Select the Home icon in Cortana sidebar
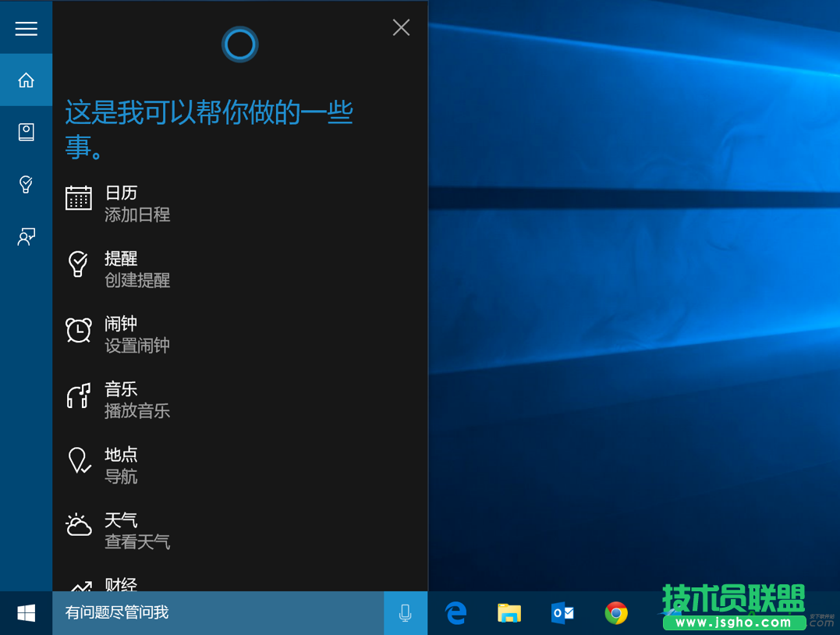 [x=26, y=80]
